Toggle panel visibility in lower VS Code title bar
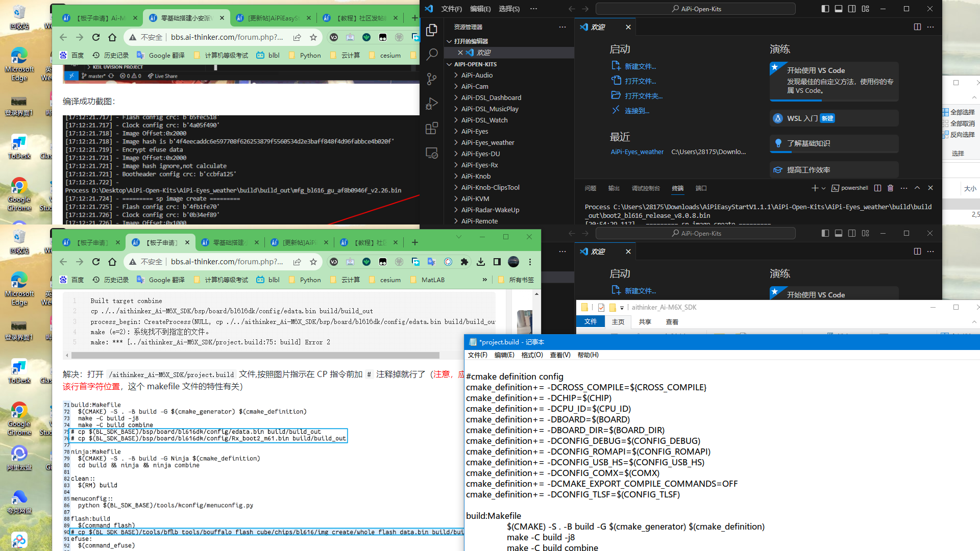 [839, 233]
